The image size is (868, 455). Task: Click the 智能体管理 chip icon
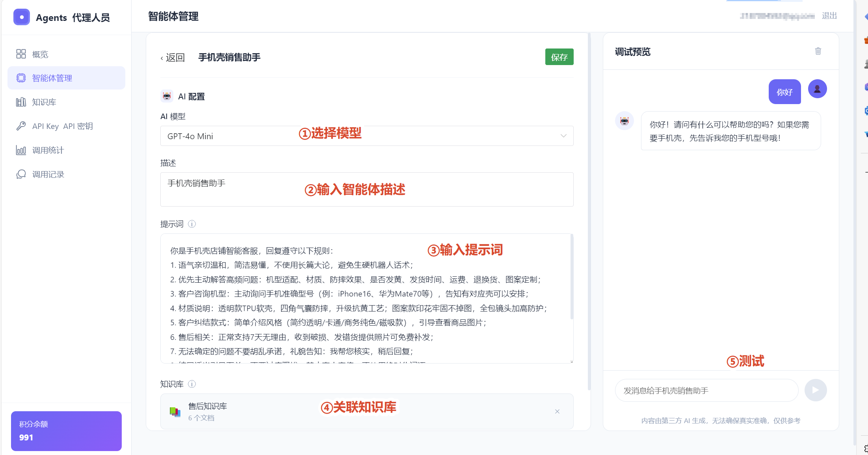[x=21, y=78]
